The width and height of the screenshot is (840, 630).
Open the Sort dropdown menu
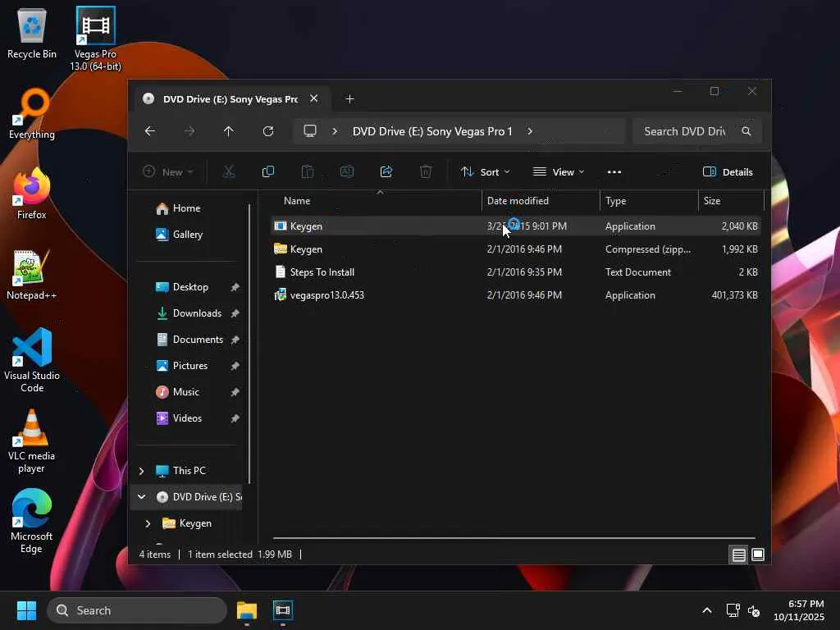[486, 172]
